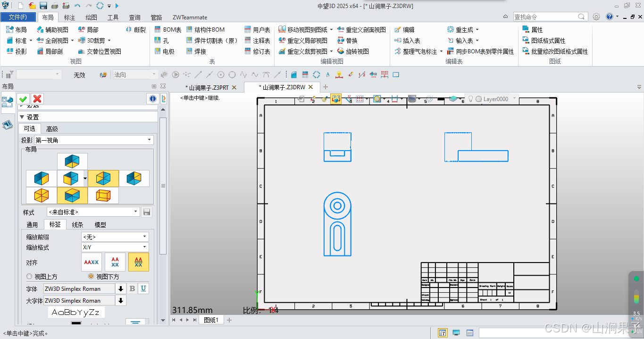Click the 电极 electrode table tool
644x339 pixels.
coord(164,51)
